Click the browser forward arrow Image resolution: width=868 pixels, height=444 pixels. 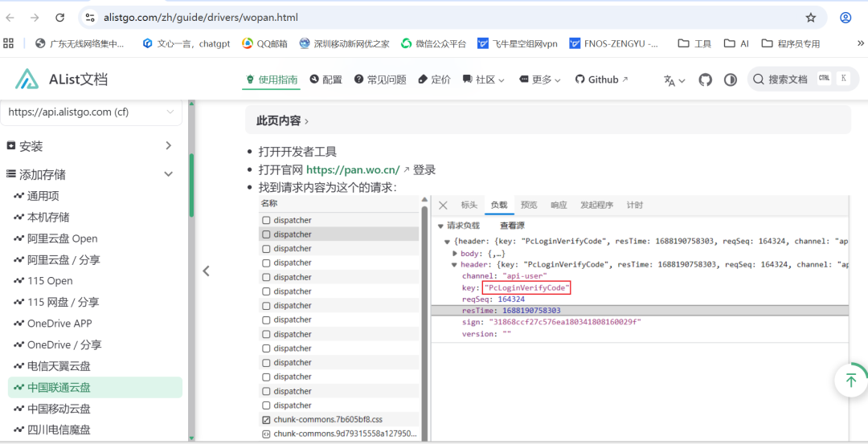click(x=35, y=18)
